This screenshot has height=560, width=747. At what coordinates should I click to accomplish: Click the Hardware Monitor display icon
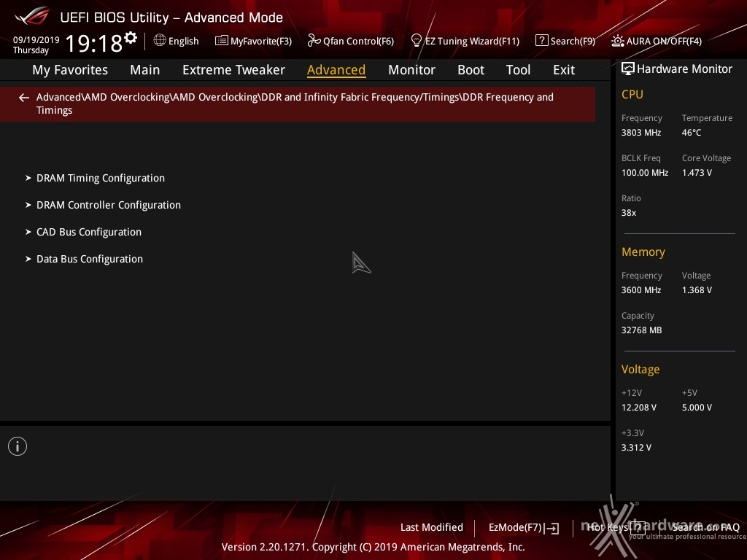tap(628, 69)
